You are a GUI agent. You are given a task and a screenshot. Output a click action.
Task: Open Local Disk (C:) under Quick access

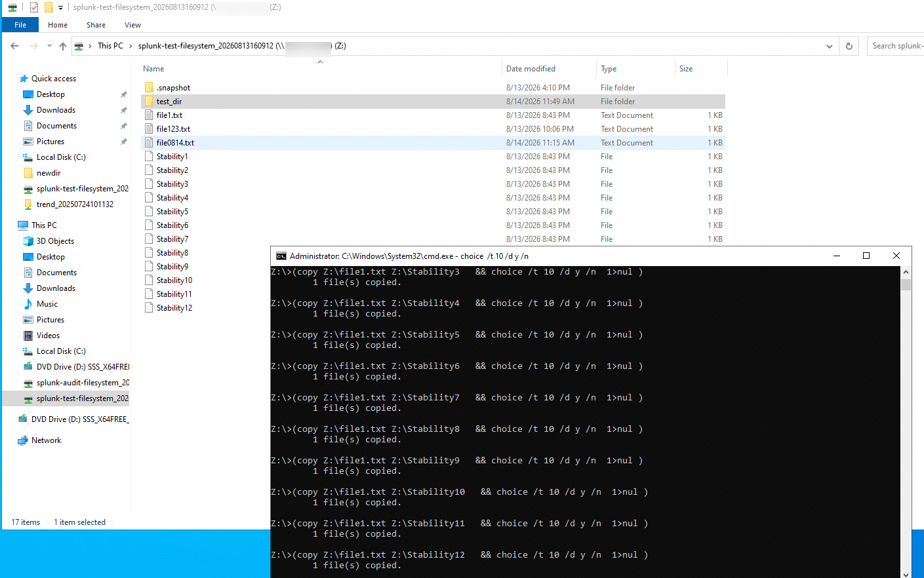click(61, 157)
